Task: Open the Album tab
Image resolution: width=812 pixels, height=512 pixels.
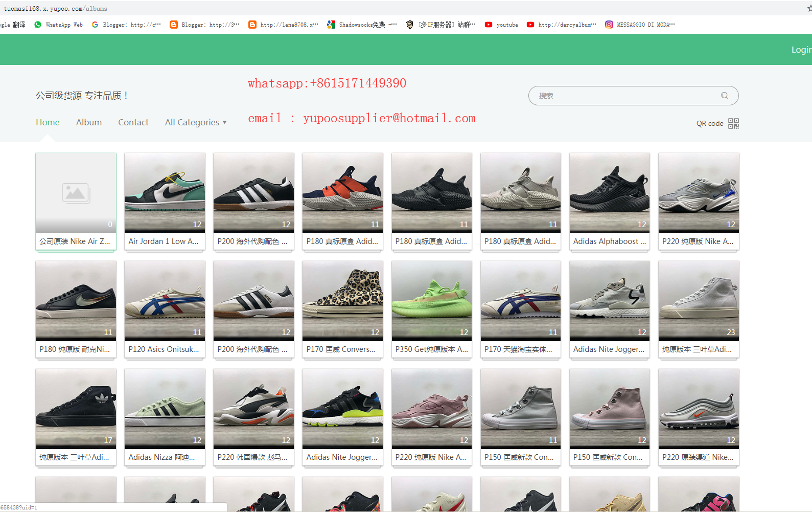Action: click(89, 122)
